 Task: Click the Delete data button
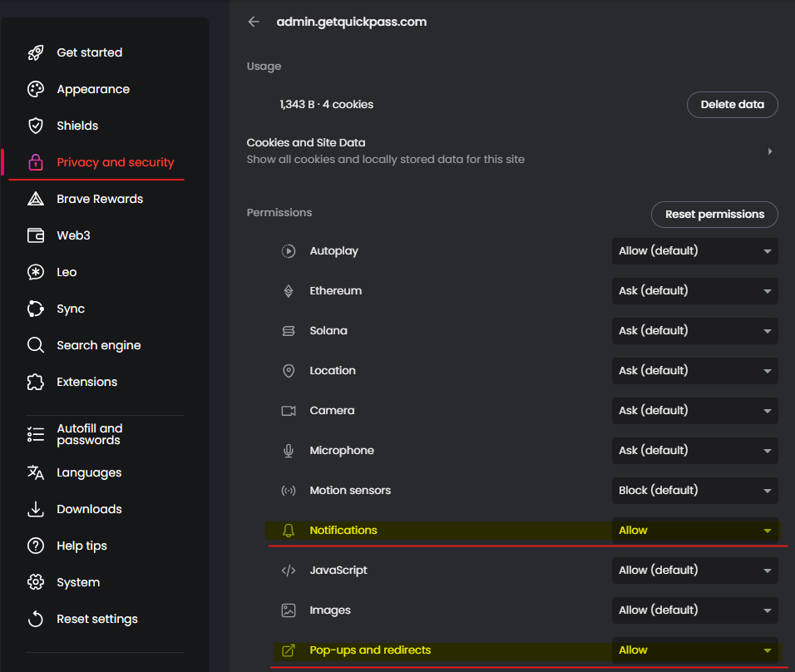coord(732,105)
